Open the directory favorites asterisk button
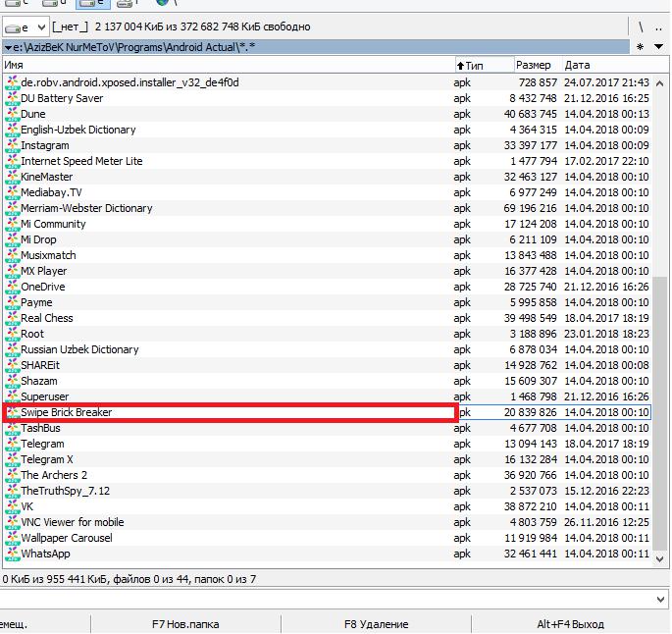The height and width of the screenshot is (634, 672). (640, 47)
